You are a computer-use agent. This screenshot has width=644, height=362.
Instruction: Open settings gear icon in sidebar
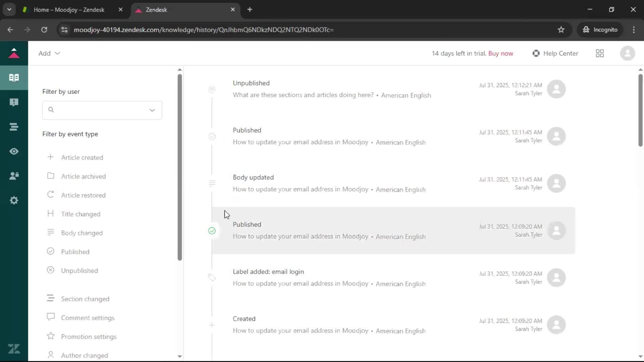14,200
